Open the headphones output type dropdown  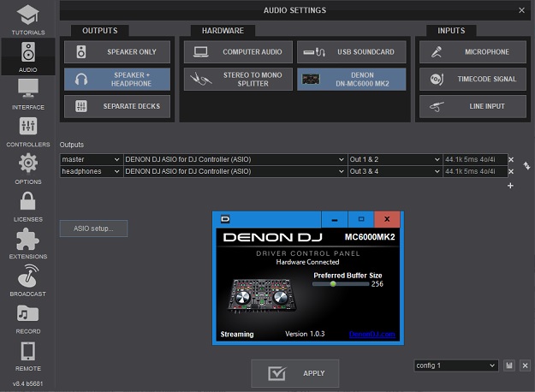point(91,171)
